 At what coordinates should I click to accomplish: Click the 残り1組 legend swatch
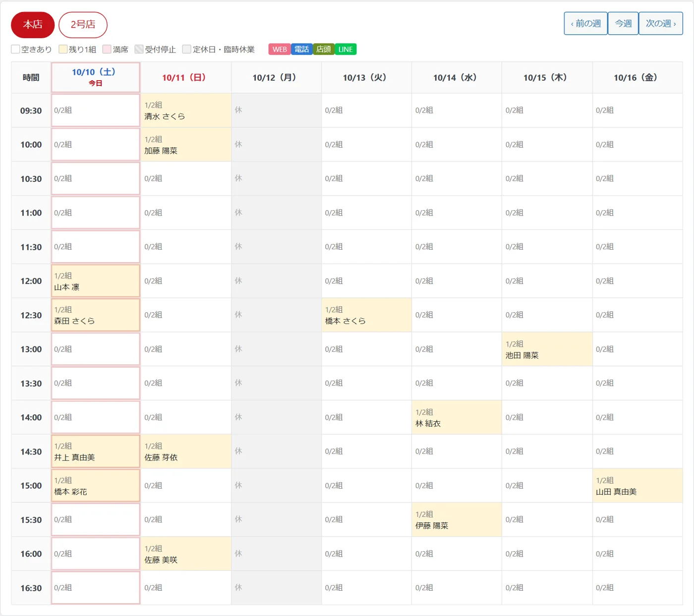click(63, 49)
